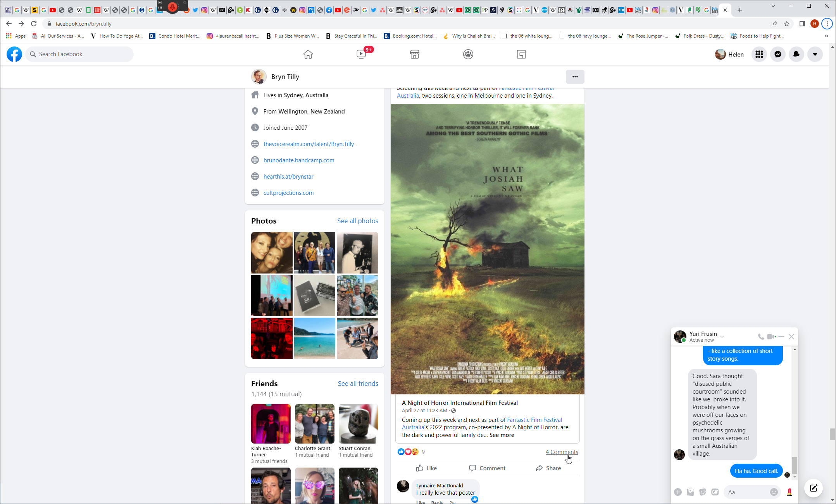Screen dimensions: 836x504
Task: Open the Notifications bell icon
Action: coord(796,54)
